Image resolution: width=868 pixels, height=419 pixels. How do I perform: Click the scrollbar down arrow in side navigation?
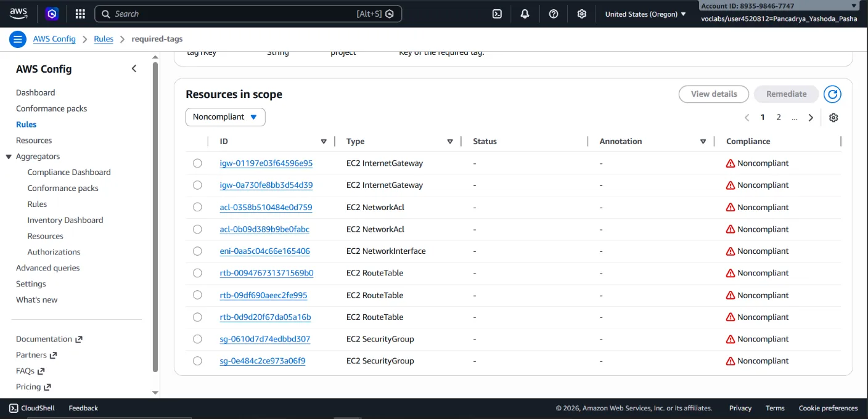tap(155, 393)
